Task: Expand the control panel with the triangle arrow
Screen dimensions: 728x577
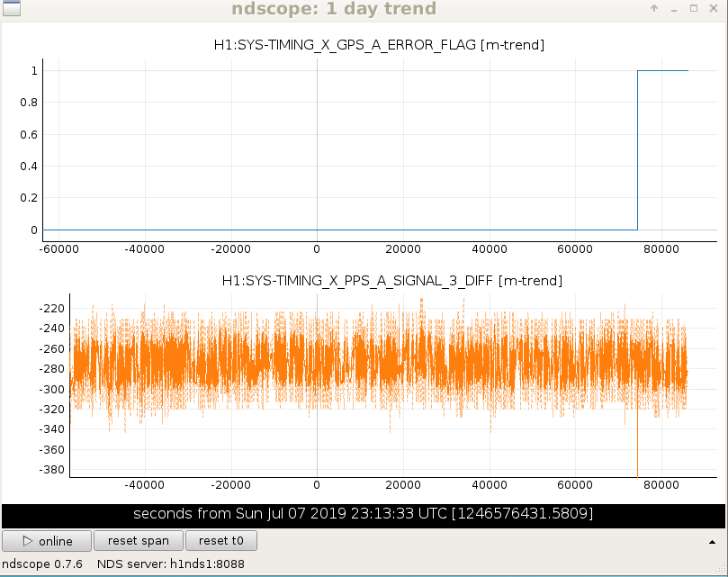Action: 712,542
